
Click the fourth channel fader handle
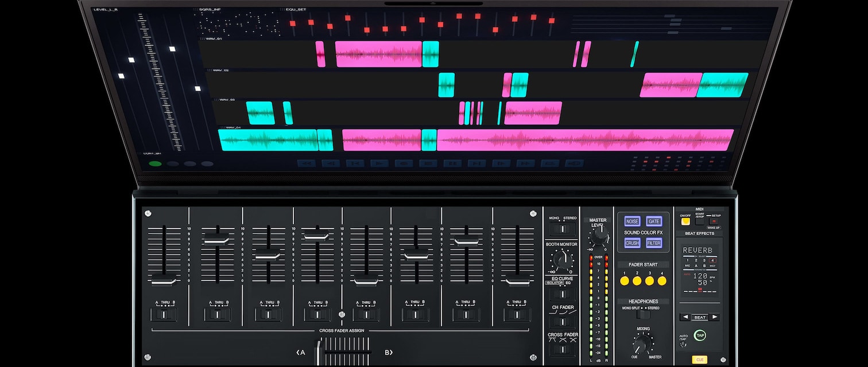(x=316, y=235)
